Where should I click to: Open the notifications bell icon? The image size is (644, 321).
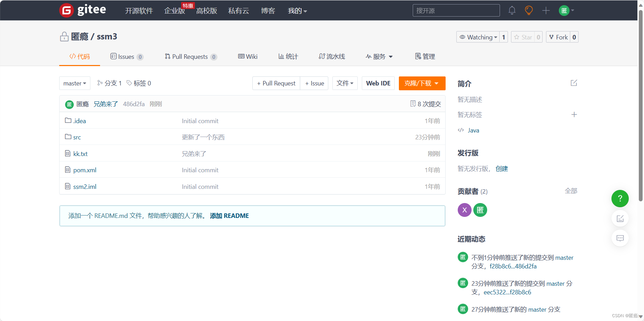pyautogui.click(x=512, y=10)
